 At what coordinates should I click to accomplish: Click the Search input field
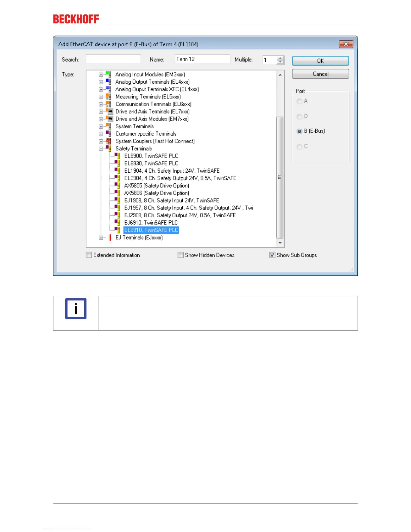(113, 59)
